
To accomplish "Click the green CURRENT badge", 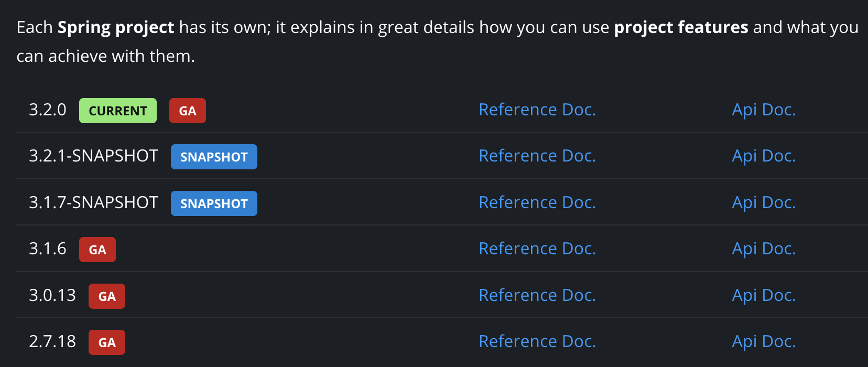I will click(x=118, y=111).
